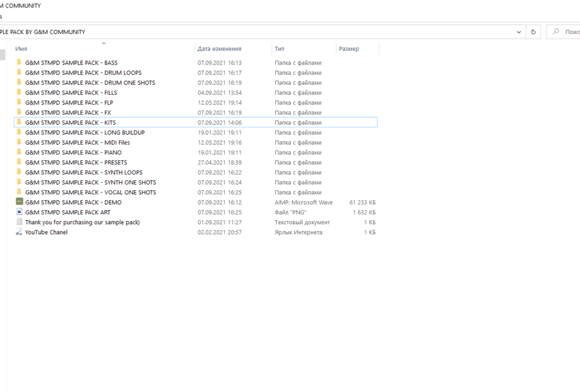Click the search magnifier icon
This screenshot has height=392, width=580.
(x=556, y=32)
